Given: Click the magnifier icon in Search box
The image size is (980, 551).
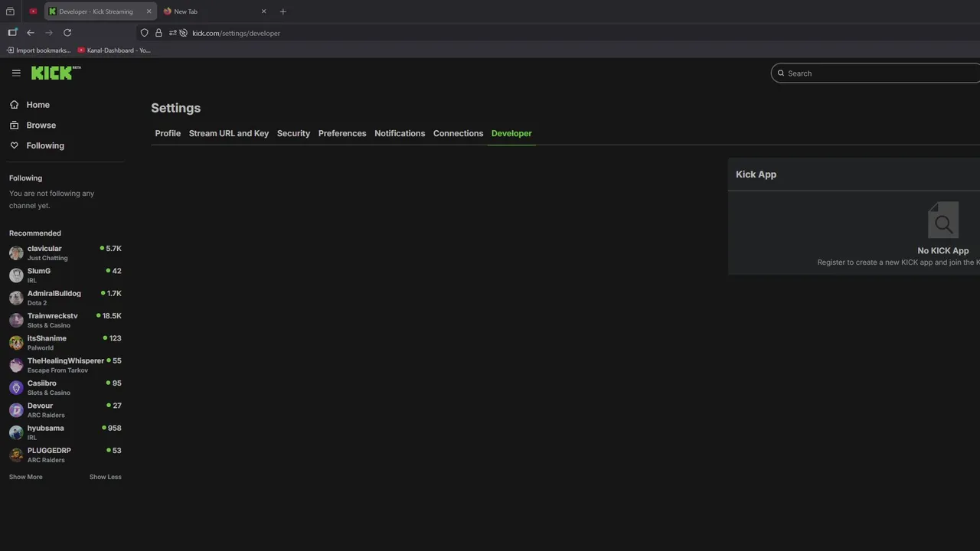Looking at the screenshot, I should pyautogui.click(x=781, y=73).
